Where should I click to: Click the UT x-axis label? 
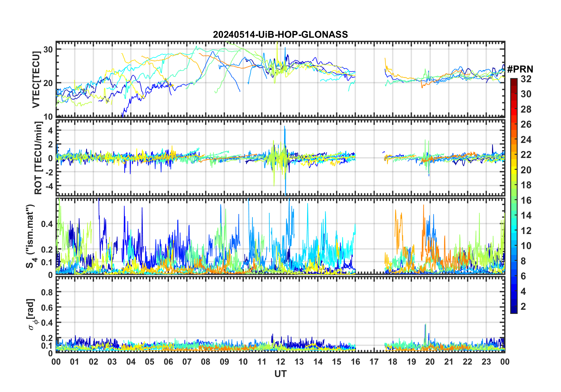point(280,374)
